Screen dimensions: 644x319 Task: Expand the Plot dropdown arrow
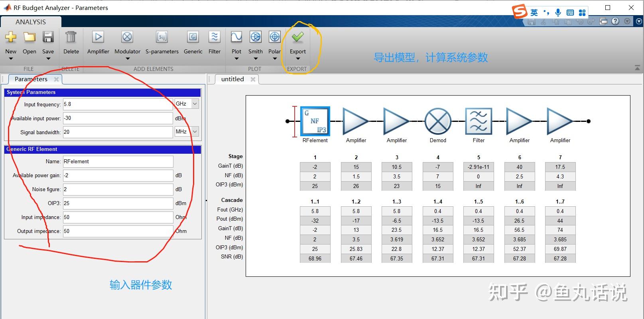click(236, 59)
